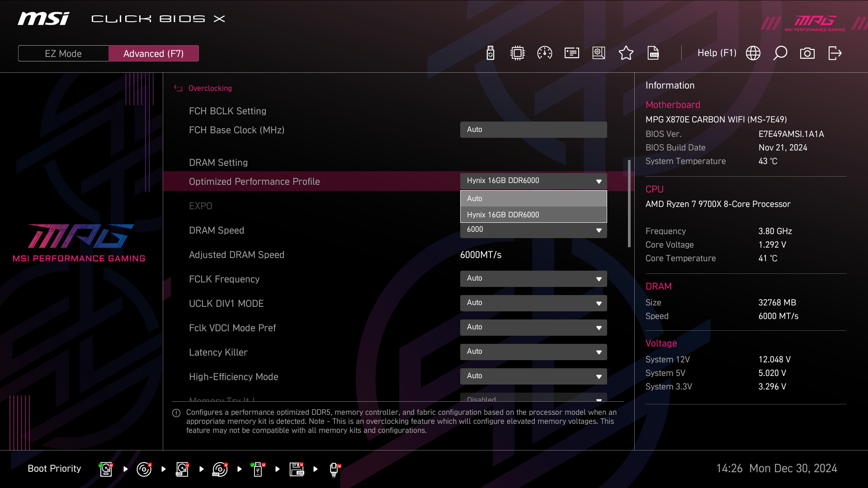Image resolution: width=868 pixels, height=488 pixels.
Task: Click the CPU heading in Information panel
Action: [x=655, y=189]
